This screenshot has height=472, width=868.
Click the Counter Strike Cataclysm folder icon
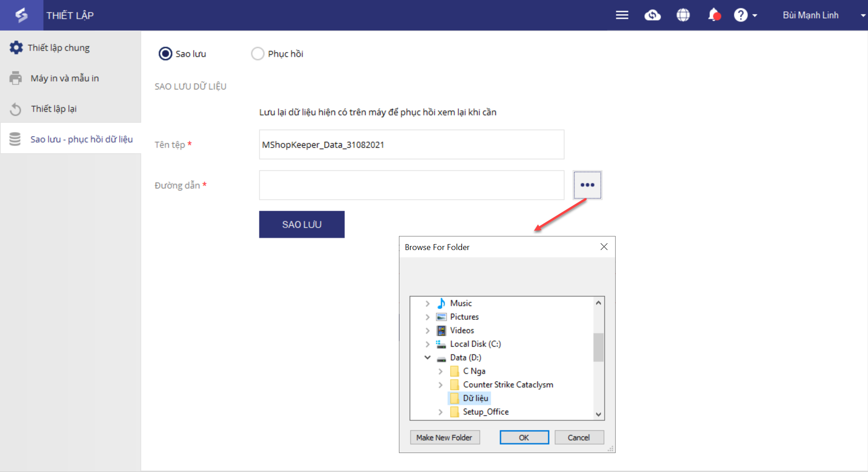(455, 385)
